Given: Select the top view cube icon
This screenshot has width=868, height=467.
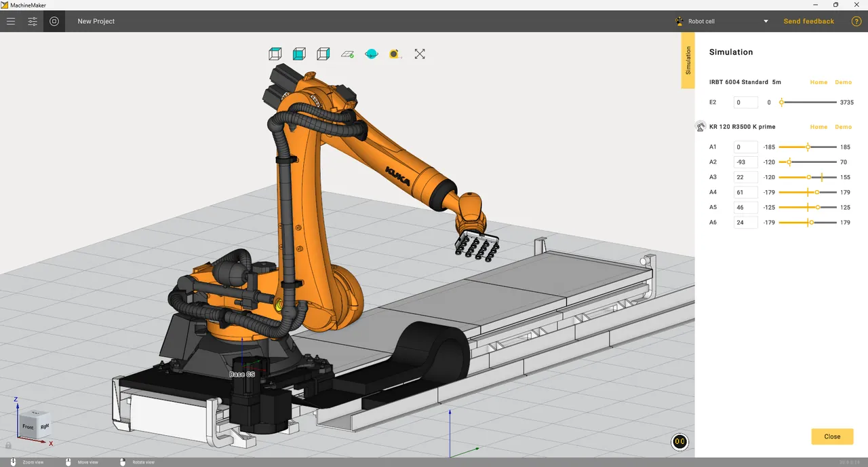Looking at the screenshot, I should 275,54.
